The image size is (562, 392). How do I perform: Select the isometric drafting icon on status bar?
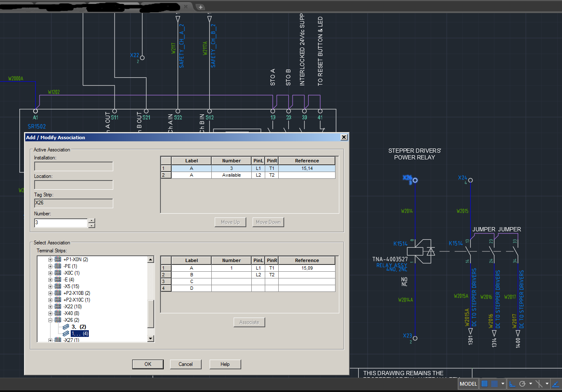click(555, 384)
